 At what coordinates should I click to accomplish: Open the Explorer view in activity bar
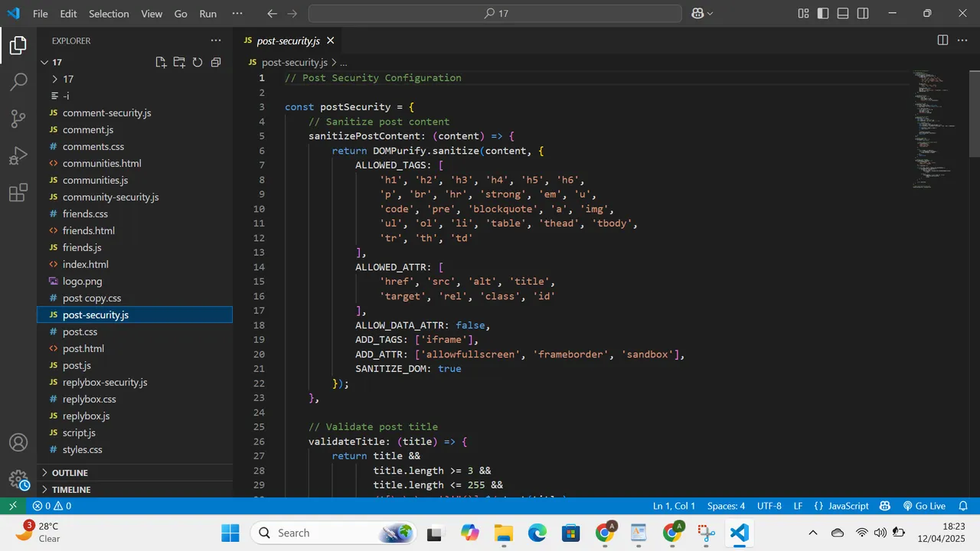pos(18,46)
